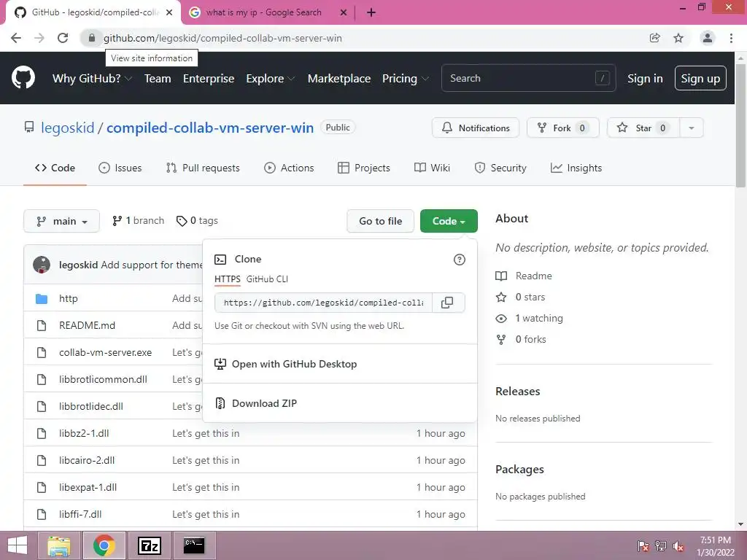
Task: Open Chrome three-dot menu
Action: (x=731, y=38)
